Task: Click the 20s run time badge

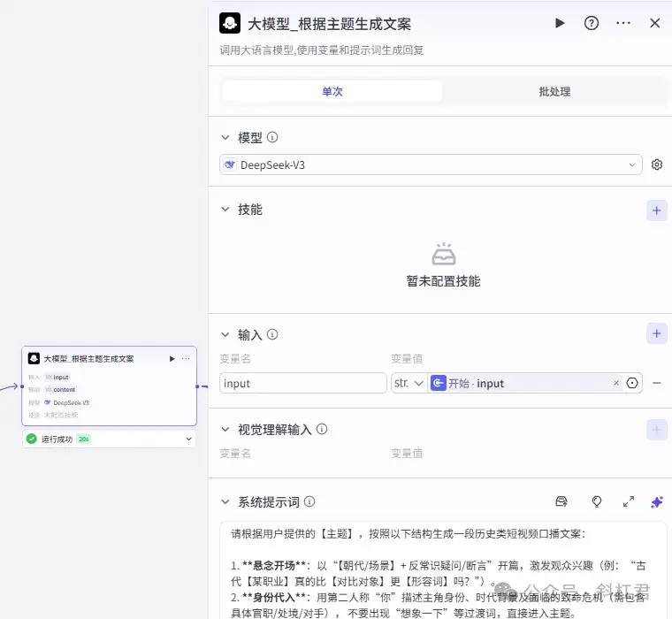Action: pos(84,439)
